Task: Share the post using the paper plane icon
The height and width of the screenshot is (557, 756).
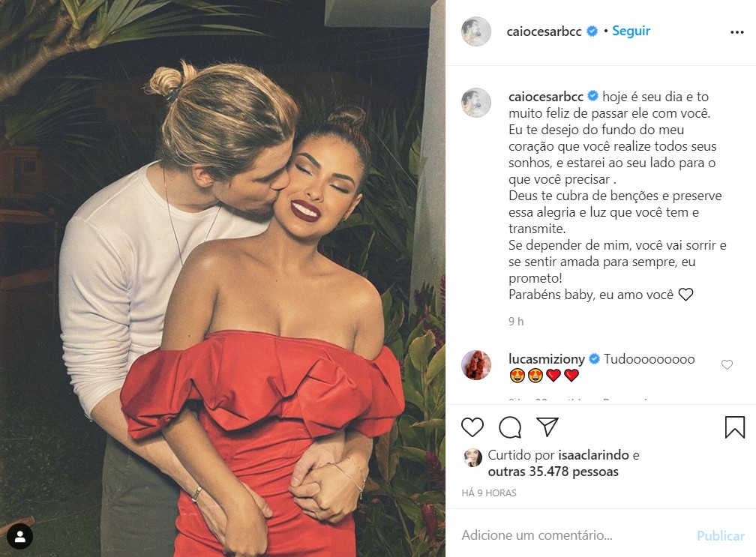Action: click(547, 427)
